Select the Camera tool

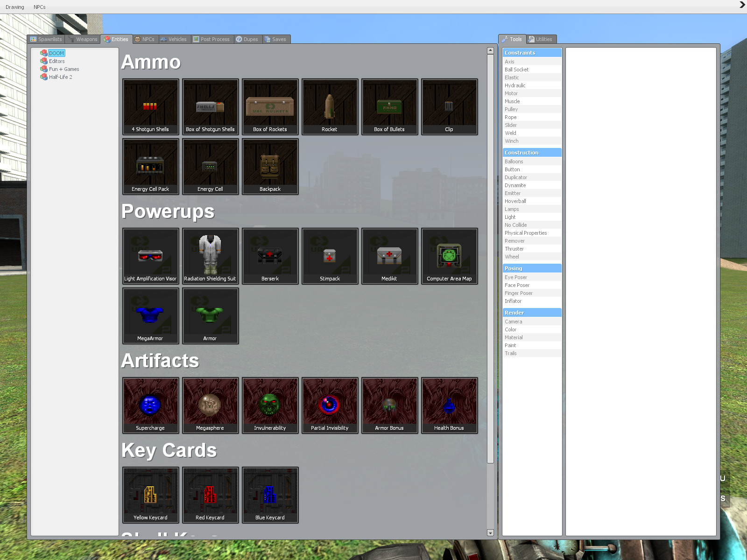(532, 322)
